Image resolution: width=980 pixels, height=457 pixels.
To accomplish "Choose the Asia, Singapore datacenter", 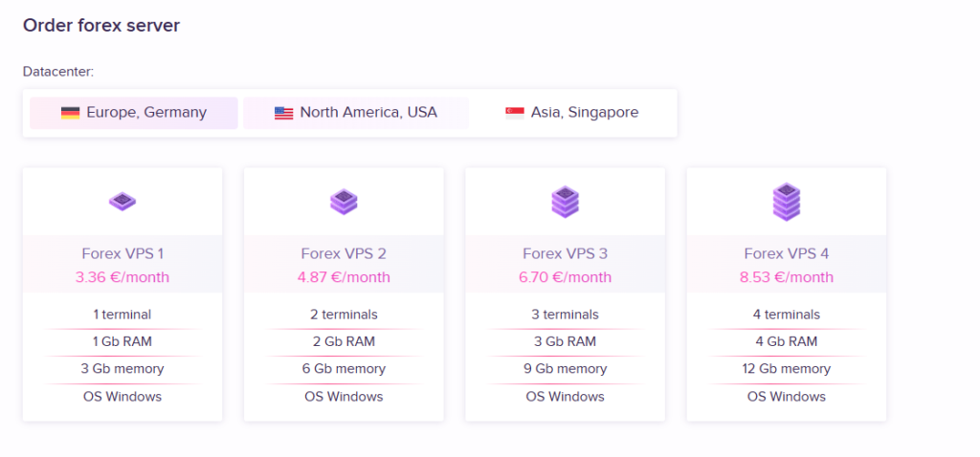I will tap(572, 113).
